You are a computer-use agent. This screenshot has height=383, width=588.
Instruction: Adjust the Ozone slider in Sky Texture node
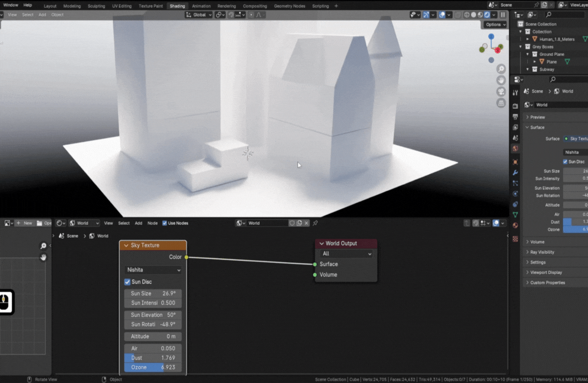point(153,367)
